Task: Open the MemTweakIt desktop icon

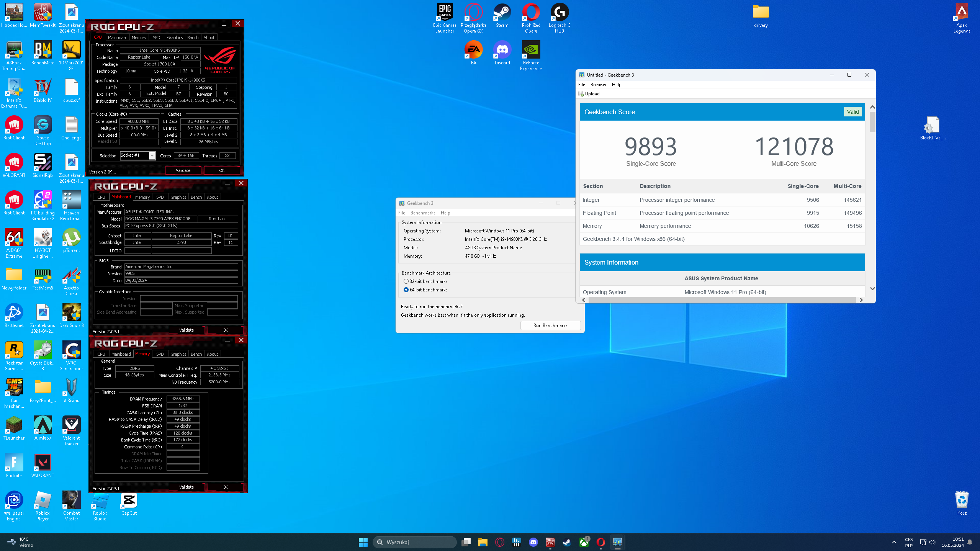Action: [x=43, y=15]
